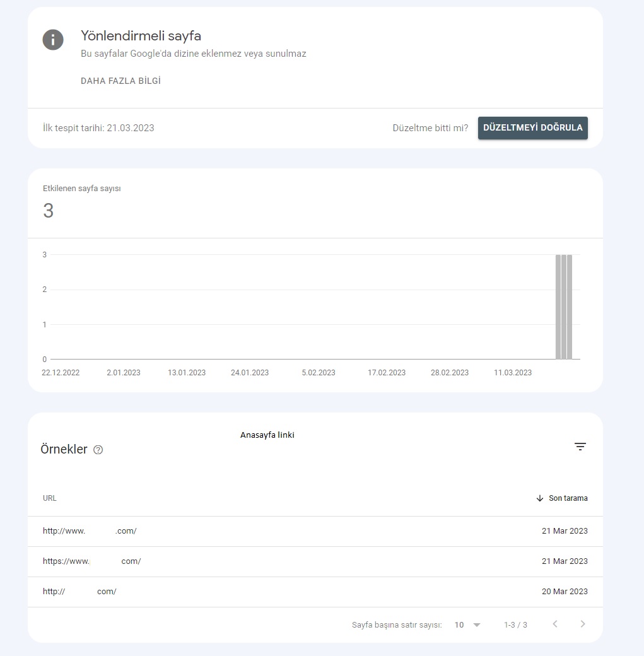Open the rows-per-page dropdown arrow
644x656 pixels.
(477, 625)
